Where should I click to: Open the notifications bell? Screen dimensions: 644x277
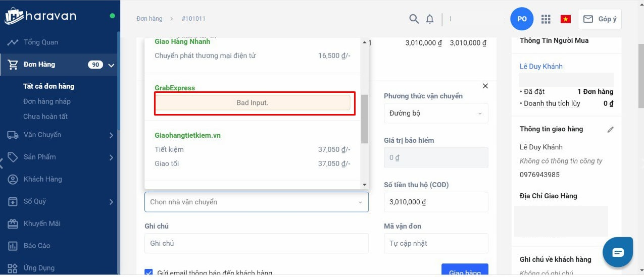tap(430, 19)
